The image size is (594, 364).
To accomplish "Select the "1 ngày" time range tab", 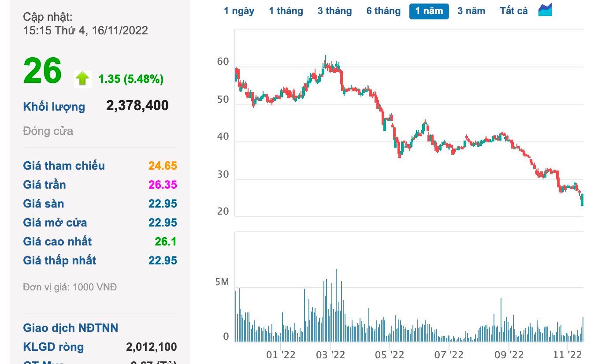I will click(239, 11).
